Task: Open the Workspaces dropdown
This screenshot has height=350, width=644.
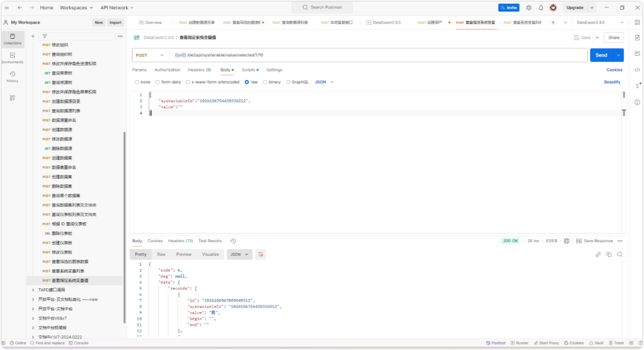Action: tap(76, 8)
